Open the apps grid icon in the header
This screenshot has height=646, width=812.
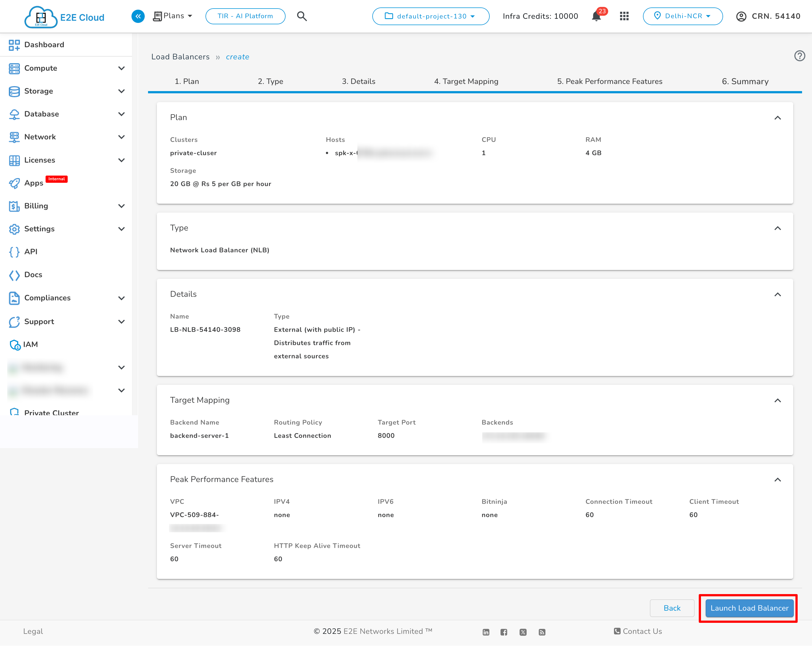[624, 16]
